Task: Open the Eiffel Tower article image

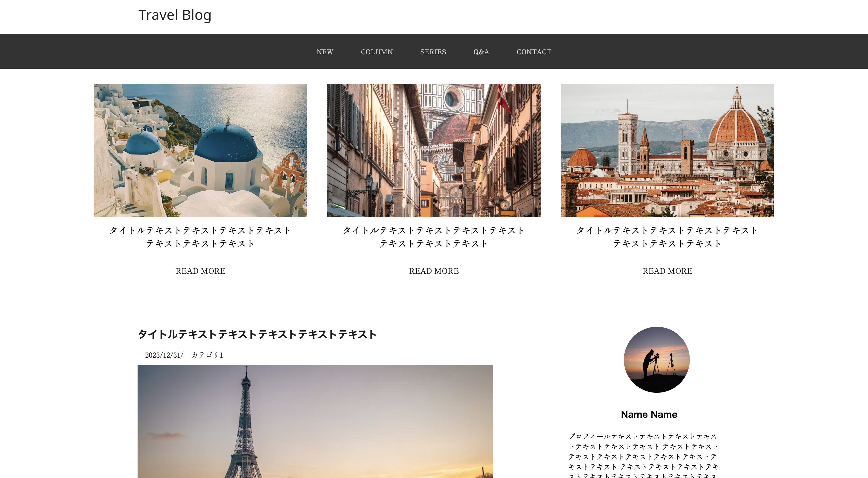Action: (315, 421)
